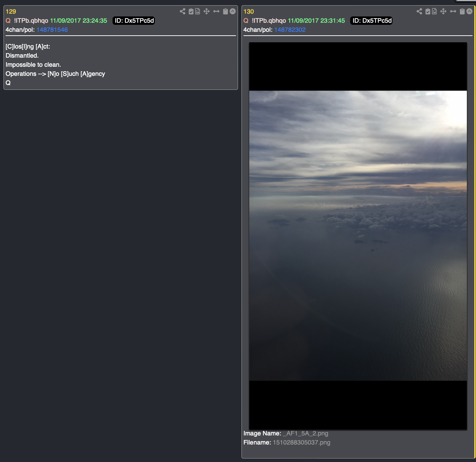Viewport: 476px width, 462px height.
Task: Click the ID: Dx5TPc5d badge on post 129
Action: click(134, 21)
